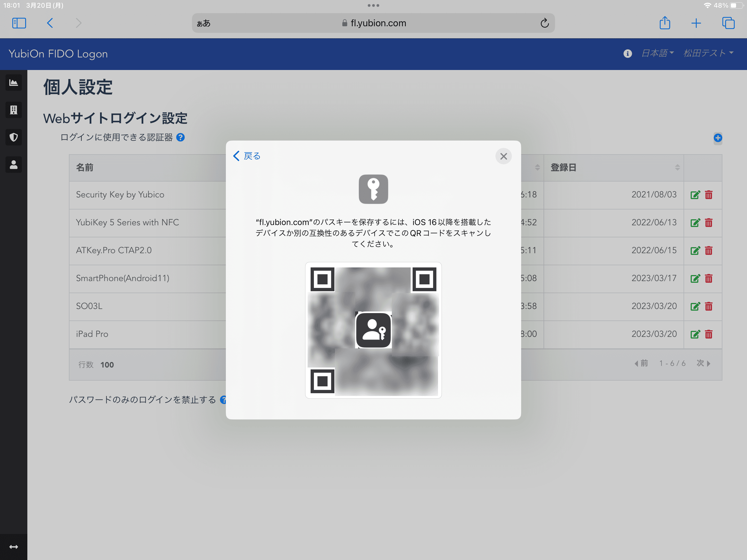Delete the ATKey.Pro CTAP2.0 row

click(708, 251)
